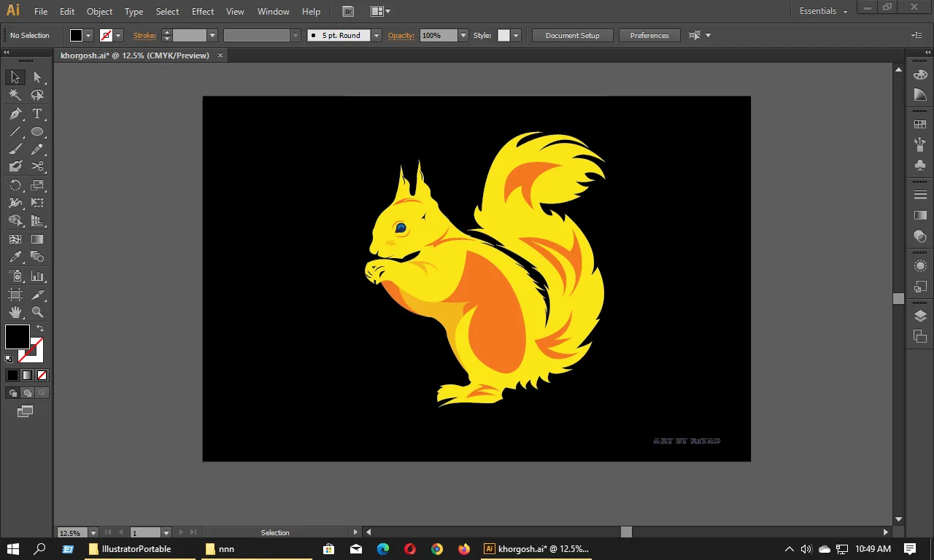Open the 5 pt. Round brush dropdown

377,35
